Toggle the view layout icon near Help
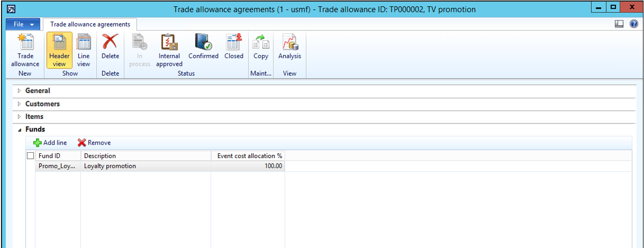 [619, 24]
